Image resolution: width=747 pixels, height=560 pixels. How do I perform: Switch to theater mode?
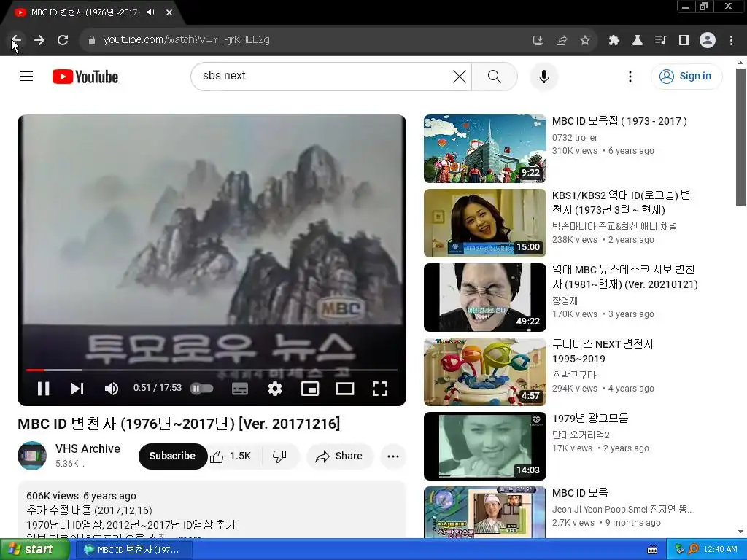[345, 389]
